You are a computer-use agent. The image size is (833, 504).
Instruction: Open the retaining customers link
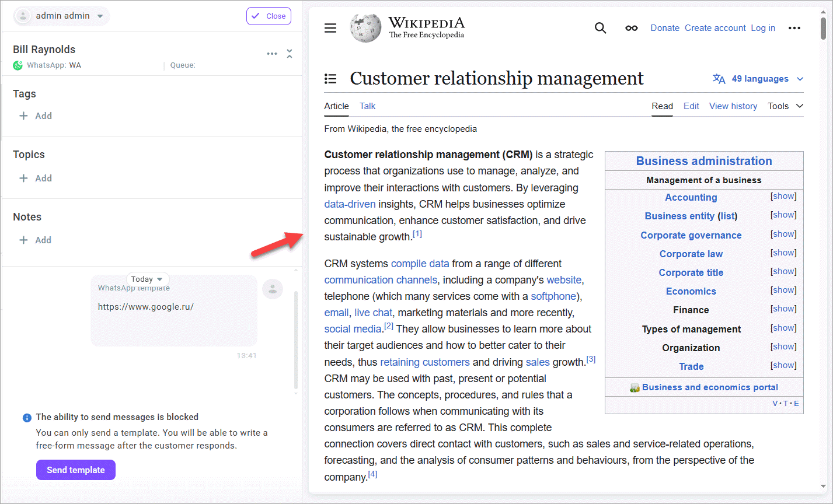coord(425,362)
